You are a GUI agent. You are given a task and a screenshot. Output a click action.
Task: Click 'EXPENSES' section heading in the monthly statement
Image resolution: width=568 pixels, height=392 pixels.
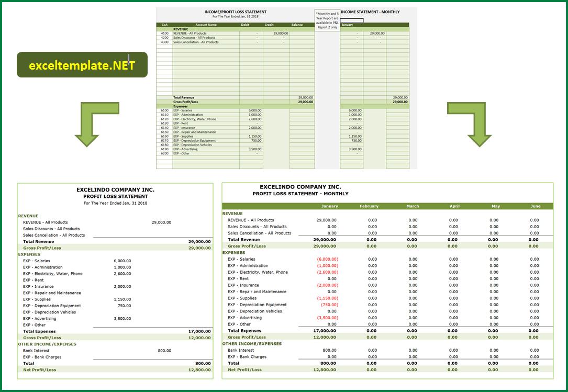[x=233, y=252]
